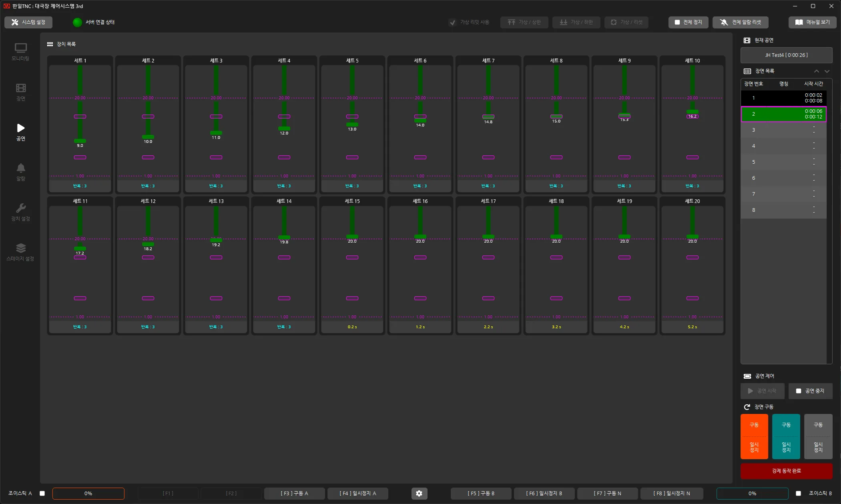The image size is (841, 504).
Task: Click the F8 일시정지 N button
Action: click(671, 494)
